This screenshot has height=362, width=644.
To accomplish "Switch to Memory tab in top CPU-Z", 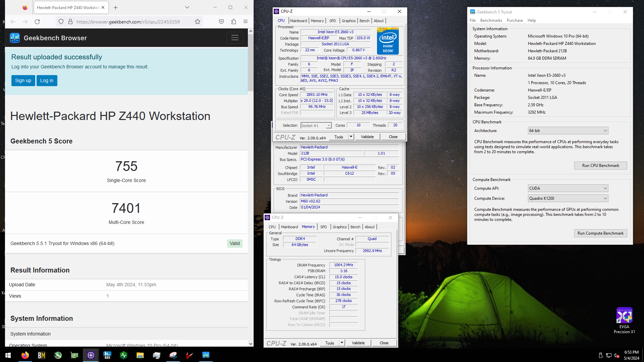I will pos(317,21).
